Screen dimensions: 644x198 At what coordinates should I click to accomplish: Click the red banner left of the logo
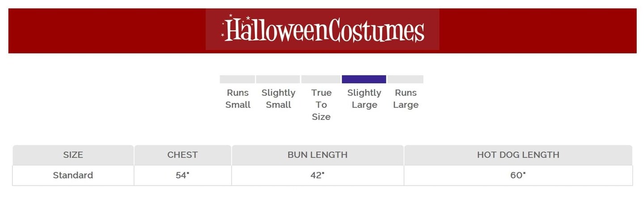107,30
